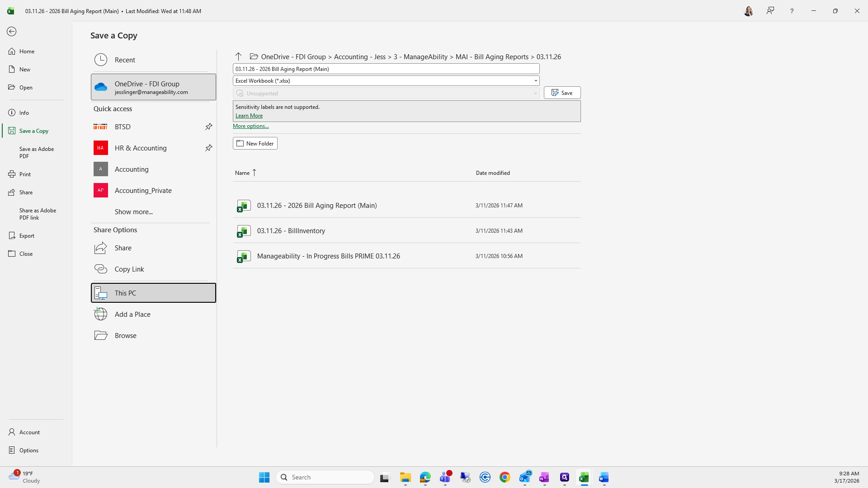The image size is (868, 488).
Task: Select Print in the backstage menu
Action: (x=25, y=174)
